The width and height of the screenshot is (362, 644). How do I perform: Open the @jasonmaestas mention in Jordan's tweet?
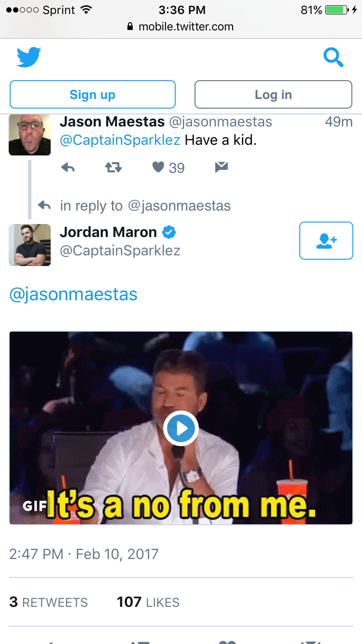pos(73,294)
